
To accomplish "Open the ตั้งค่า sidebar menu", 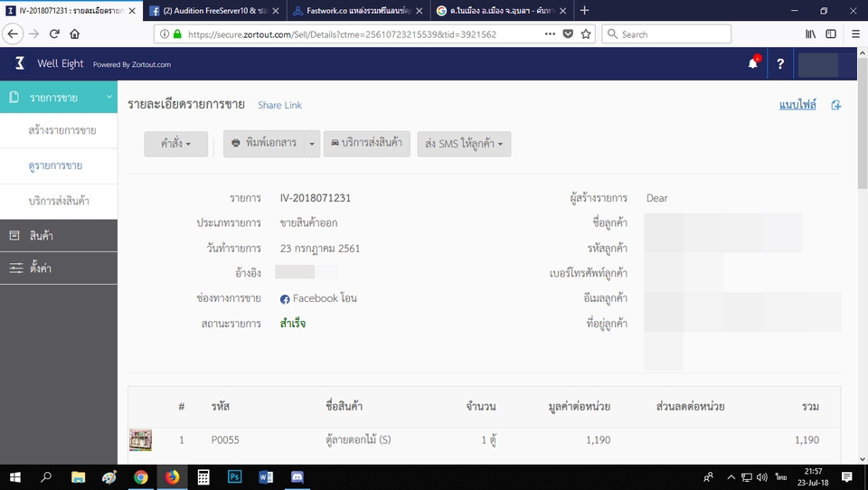I will coord(59,269).
